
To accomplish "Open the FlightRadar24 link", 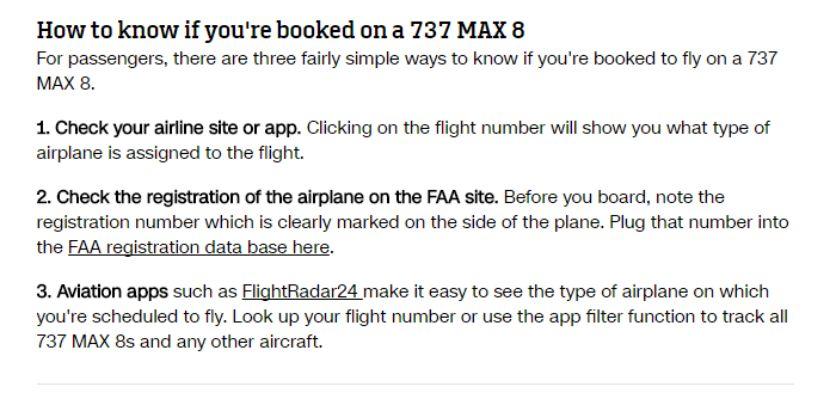I will click(301, 291).
